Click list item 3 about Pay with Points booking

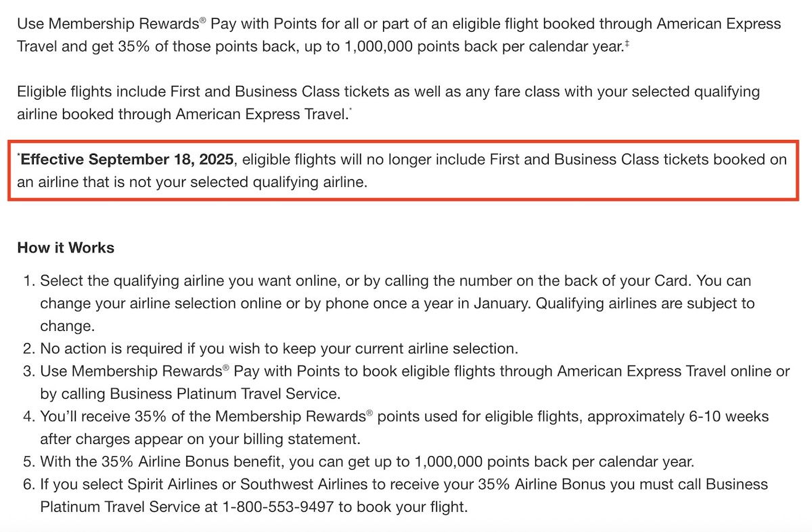[405, 382]
